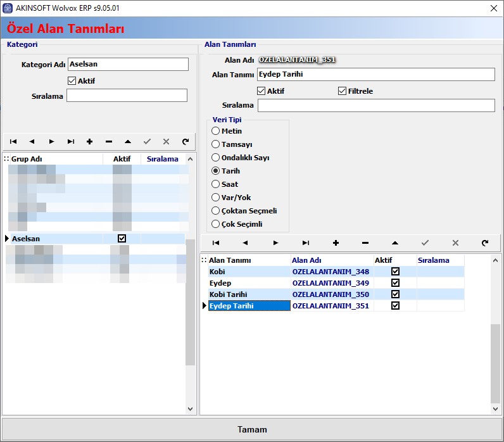Toggle Aktif checkbox under Kategori Adı
Viewport: 504px width, 442px height.
pos(72,81)
